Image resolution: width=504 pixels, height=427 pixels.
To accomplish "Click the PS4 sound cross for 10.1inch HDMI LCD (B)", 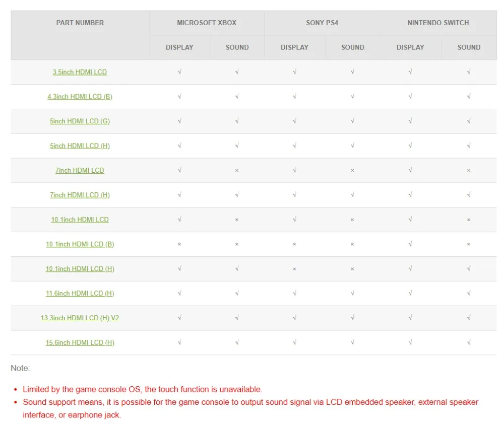I will coord(352,244).
